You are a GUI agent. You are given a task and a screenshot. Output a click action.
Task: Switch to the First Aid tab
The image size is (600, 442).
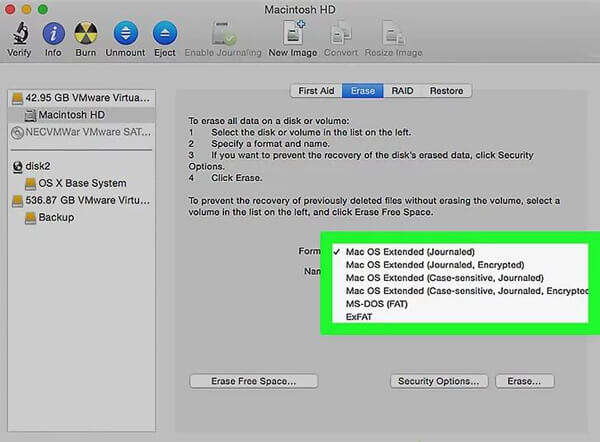(316, 91)
